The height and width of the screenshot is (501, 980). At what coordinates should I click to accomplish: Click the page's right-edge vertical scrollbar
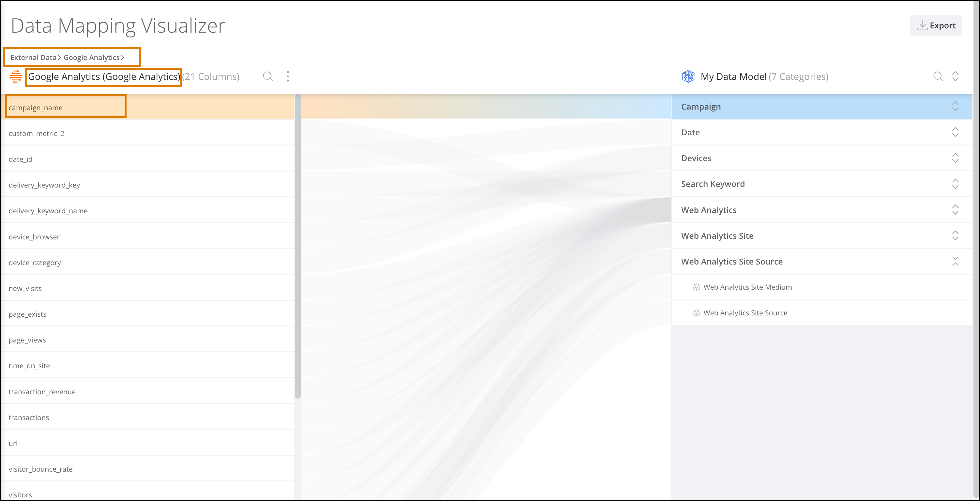click(x=976, y=249)
